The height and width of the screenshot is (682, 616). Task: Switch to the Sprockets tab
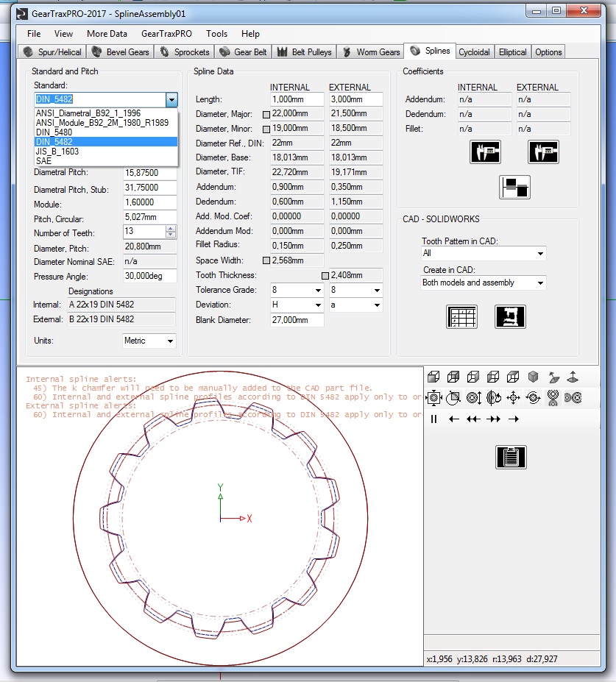pyautogui.click(x=185, y=51)
